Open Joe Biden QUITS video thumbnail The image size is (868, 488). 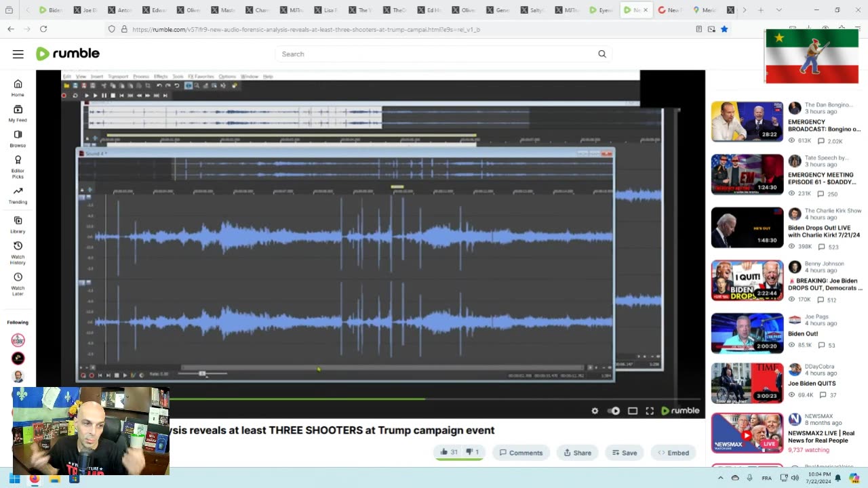747,384
